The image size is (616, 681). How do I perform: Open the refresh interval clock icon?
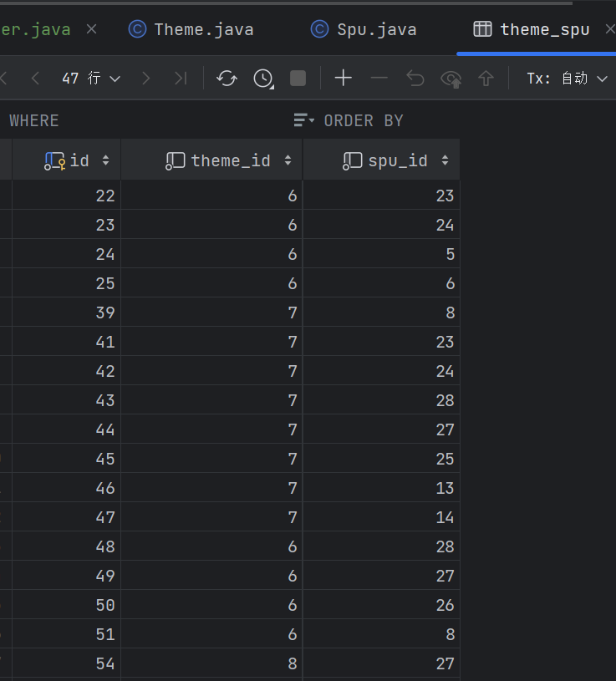(263, 79)
